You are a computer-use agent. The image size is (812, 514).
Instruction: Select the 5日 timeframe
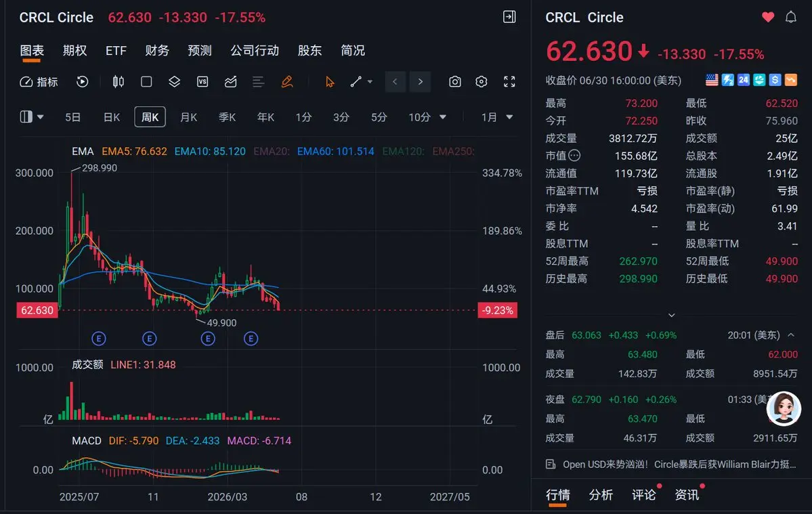point(72,117)
